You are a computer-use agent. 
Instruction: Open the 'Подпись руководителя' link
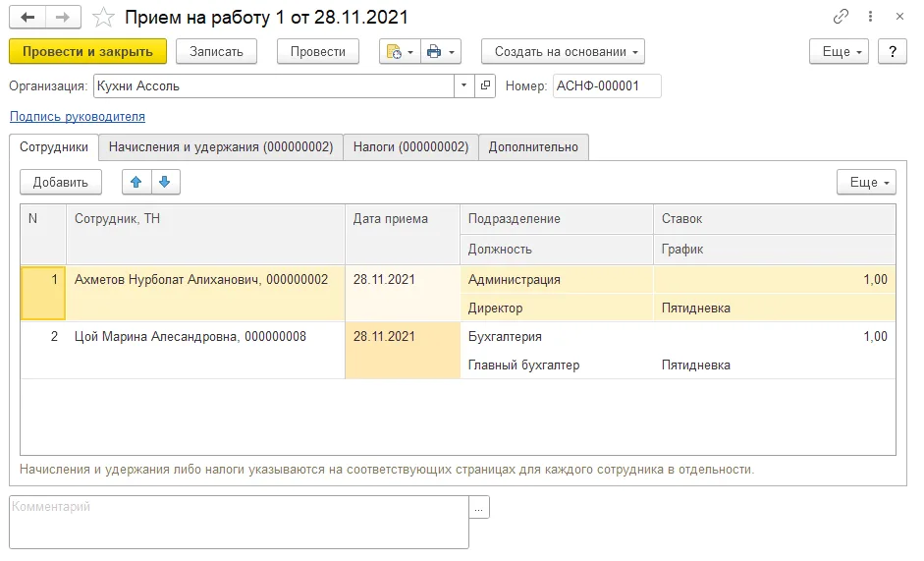[x=78, y=116]
